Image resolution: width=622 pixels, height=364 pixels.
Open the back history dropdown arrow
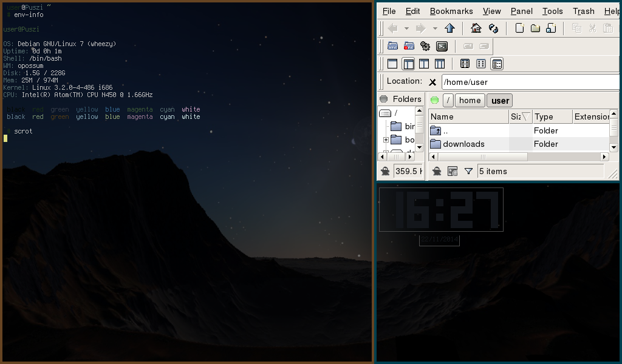(407, 29)
